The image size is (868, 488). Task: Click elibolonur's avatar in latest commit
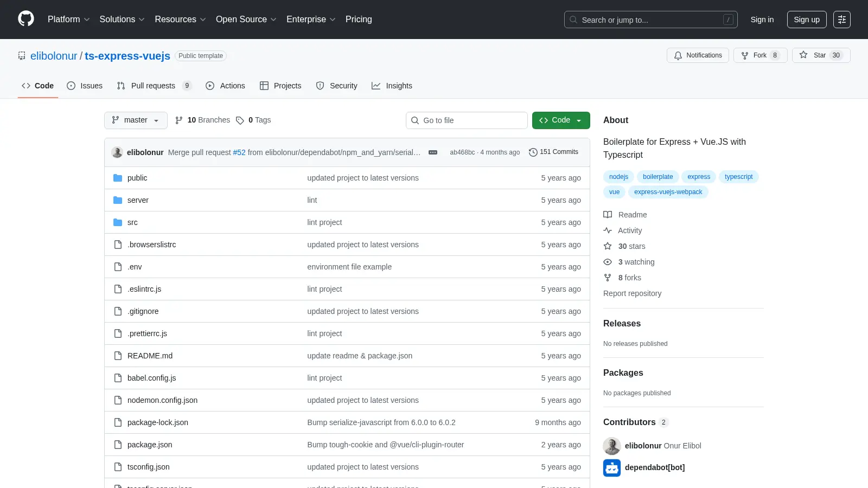pyautogui.click(x=117, y=152)
